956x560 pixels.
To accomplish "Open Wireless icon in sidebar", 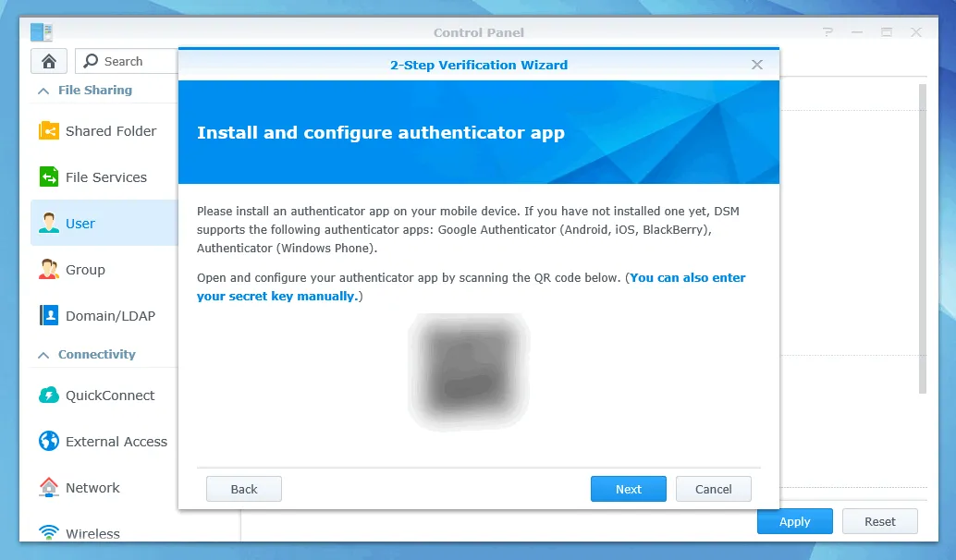I will tap(49, 532).
